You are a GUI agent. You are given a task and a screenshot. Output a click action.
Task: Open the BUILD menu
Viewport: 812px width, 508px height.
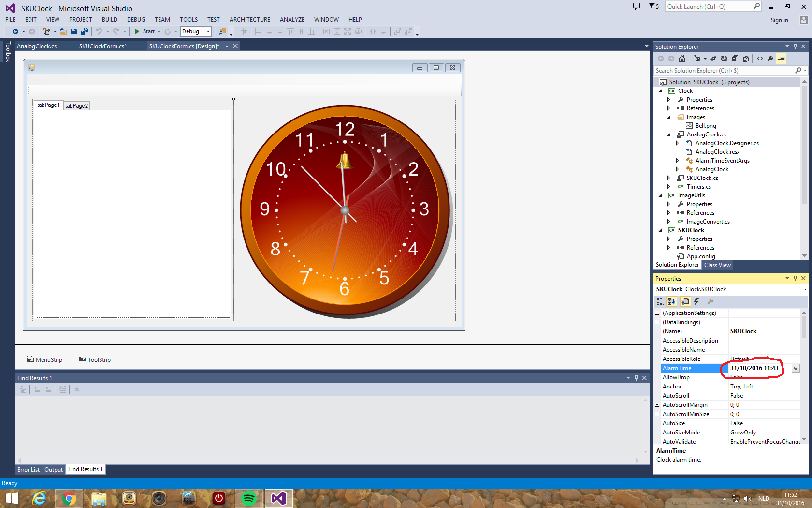[x=109, y=20]
